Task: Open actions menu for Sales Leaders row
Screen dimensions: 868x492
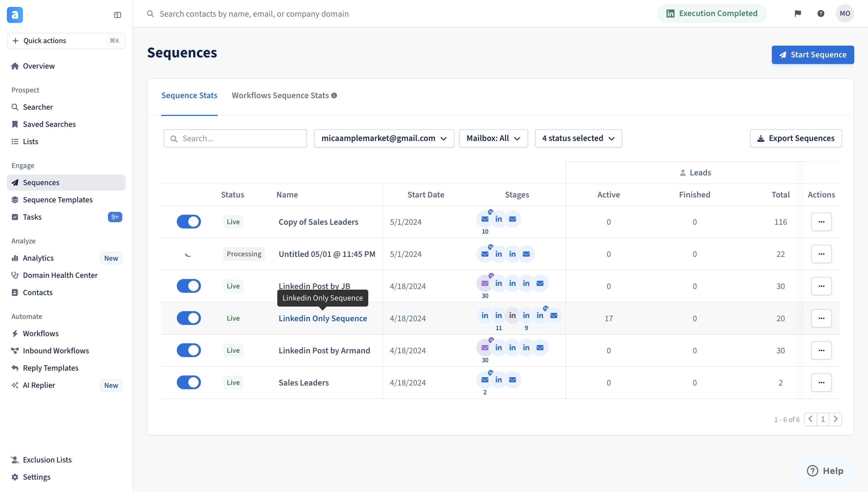Action: click(x=821, y=383)
